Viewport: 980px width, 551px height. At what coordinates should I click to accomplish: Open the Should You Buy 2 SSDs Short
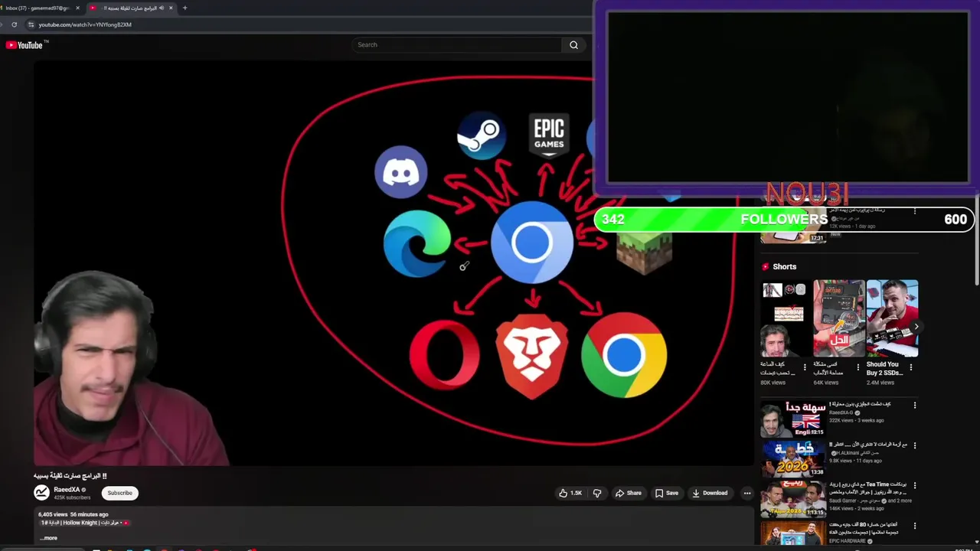coord(891,319)
